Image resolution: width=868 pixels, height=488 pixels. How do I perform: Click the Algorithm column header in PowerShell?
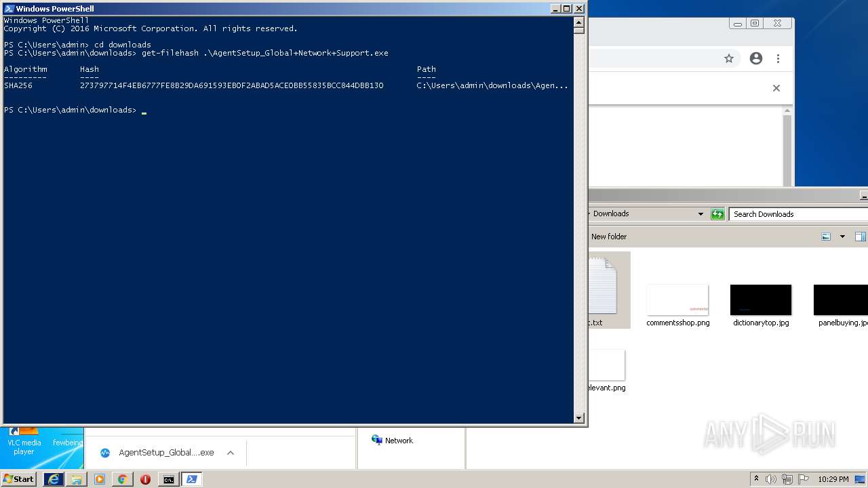pyautogui.click(x=26, y=69)
